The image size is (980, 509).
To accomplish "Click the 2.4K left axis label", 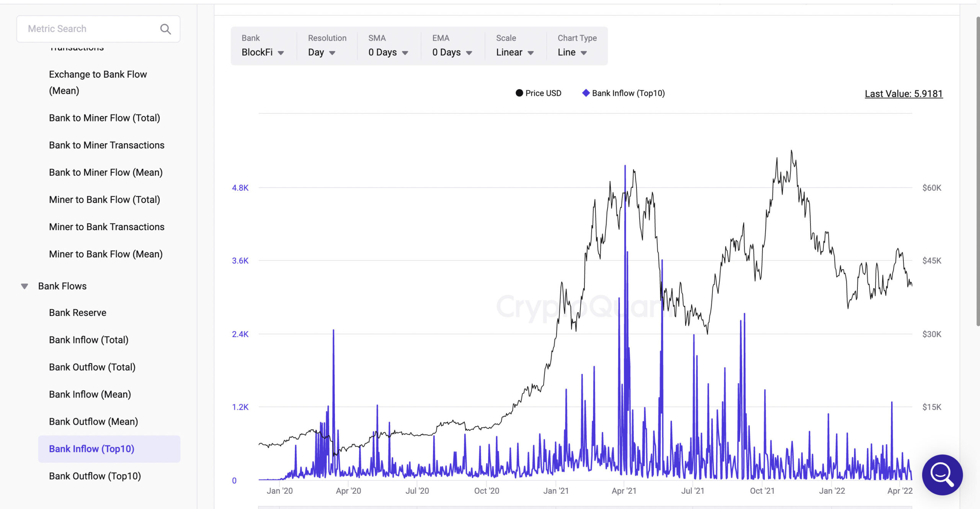I will 240,334.
